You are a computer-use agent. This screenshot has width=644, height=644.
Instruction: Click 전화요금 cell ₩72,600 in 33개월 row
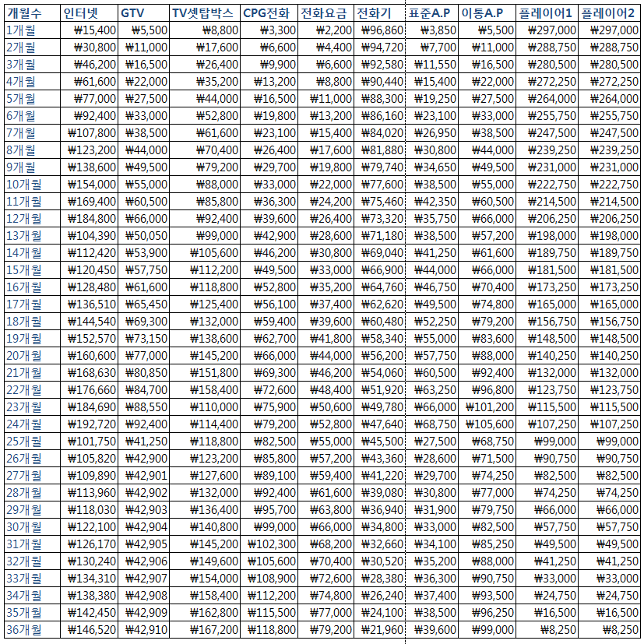click(326, 579)
